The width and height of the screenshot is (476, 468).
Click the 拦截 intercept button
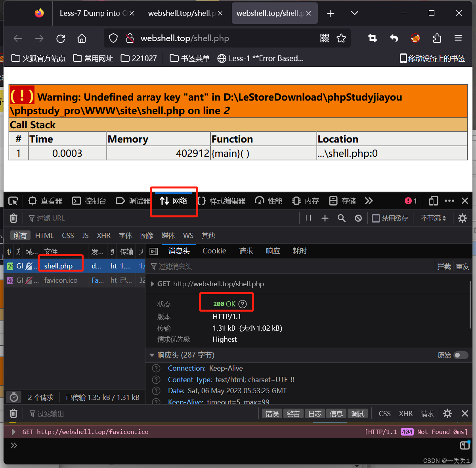(444, 266)
